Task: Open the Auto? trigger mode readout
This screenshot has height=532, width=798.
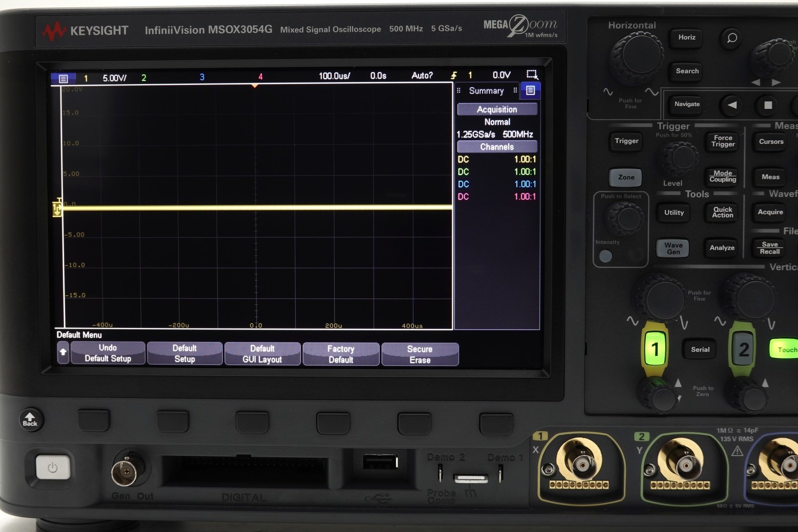Action: [422, 75]
